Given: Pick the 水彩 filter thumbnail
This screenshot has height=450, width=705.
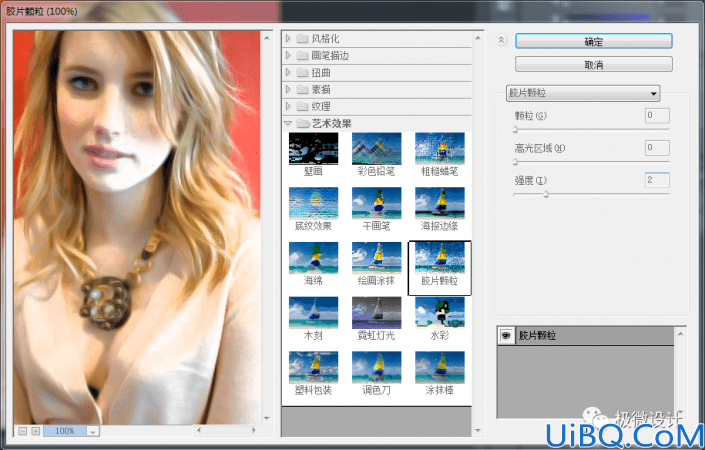Looking at the screenshot, I should (439, 313).
